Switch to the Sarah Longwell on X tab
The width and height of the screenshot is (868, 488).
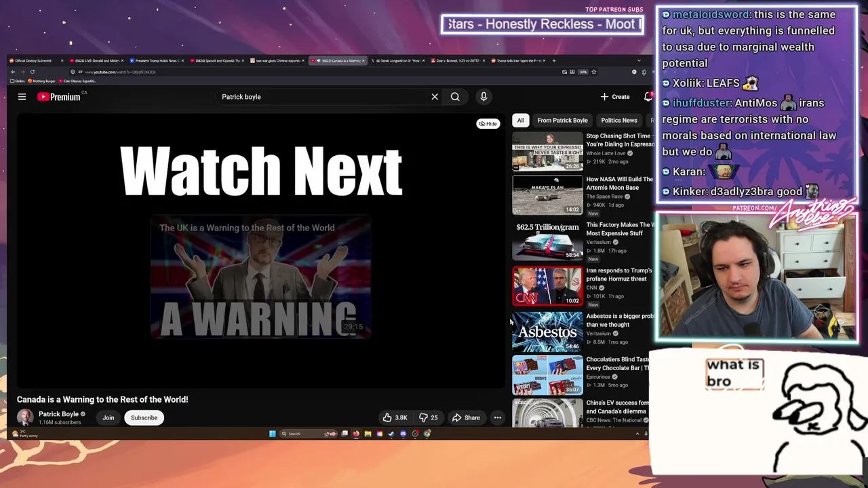click(x=399, y=61)
